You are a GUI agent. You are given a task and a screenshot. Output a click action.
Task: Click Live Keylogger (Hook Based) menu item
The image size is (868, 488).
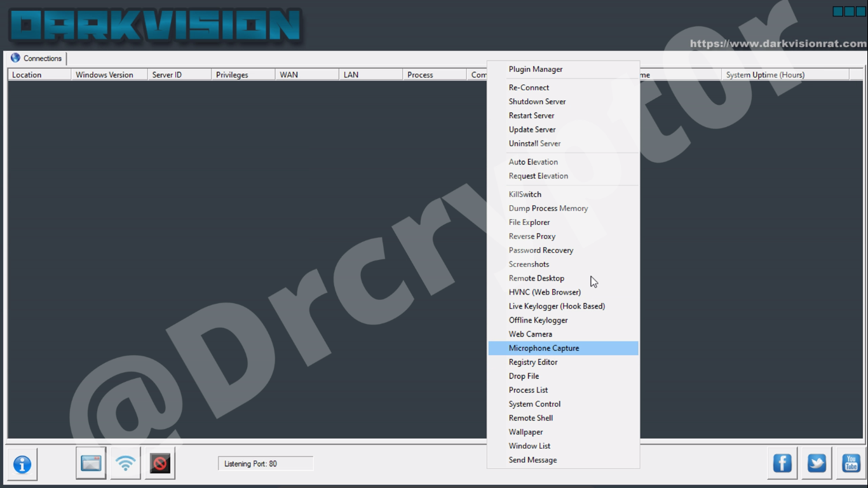pos(563,306)
